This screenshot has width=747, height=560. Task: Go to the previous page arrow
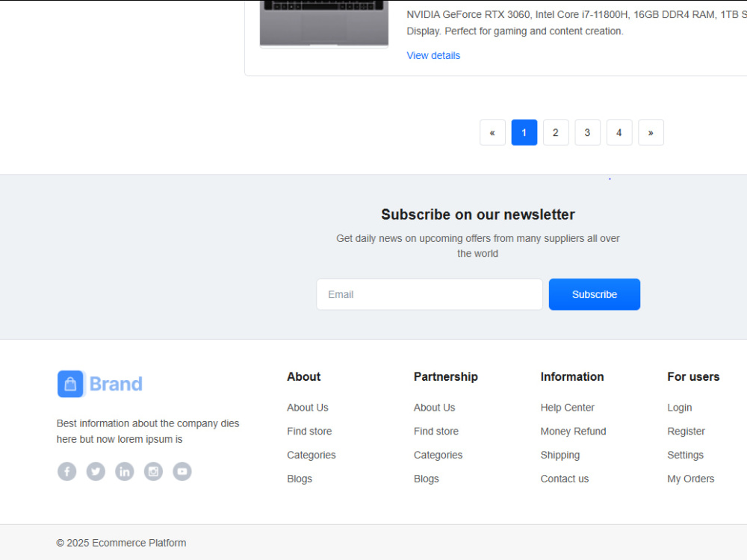point(492,132)
